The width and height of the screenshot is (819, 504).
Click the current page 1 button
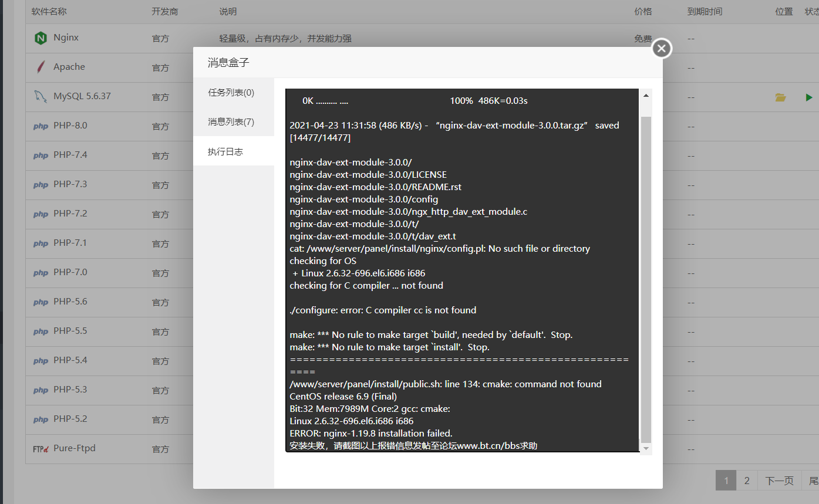click(726, 481)
